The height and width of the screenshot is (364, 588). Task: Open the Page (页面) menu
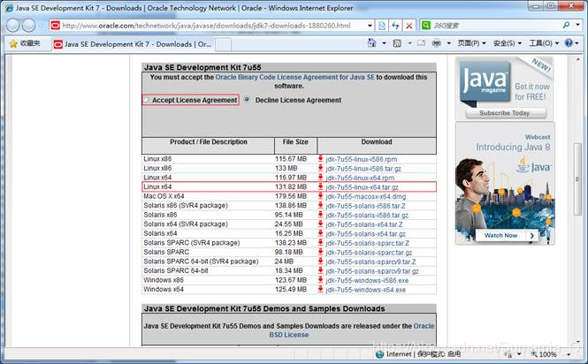click(x=471, y=43)
